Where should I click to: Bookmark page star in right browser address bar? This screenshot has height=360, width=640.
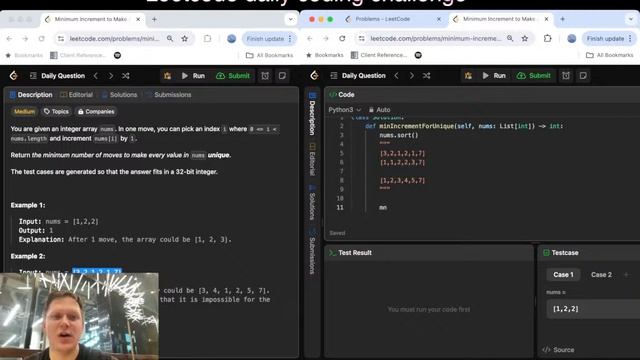[525, 38]
